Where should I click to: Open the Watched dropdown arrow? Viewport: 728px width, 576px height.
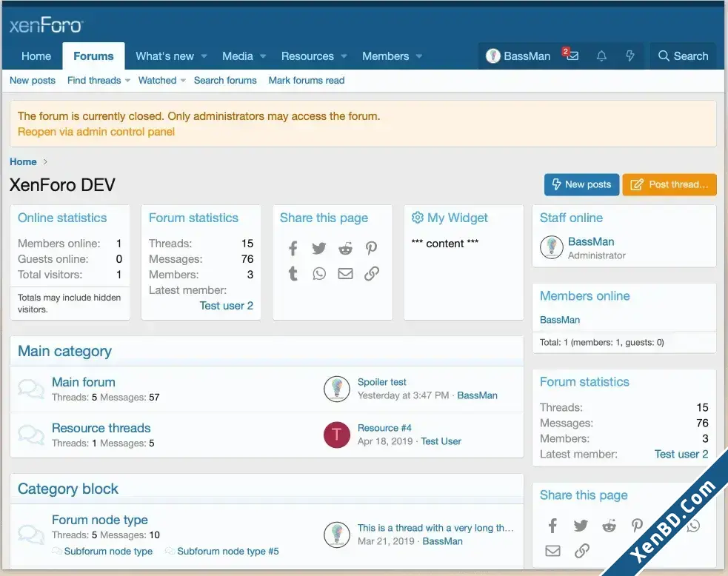point(183,80)
